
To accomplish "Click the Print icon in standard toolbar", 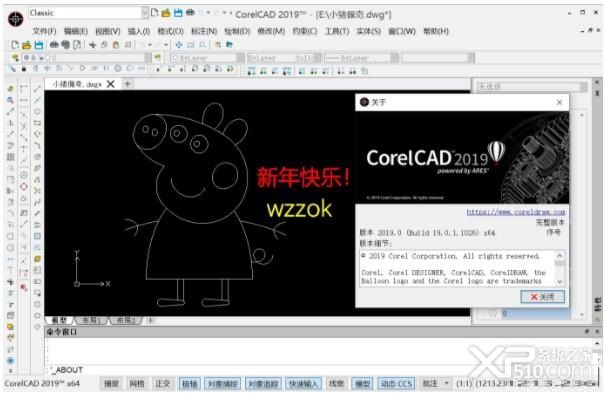I will coord(54,45).
